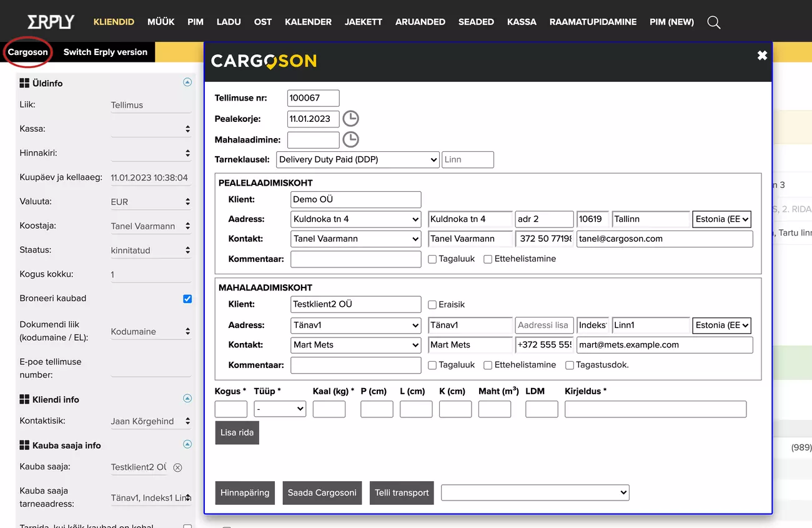Click the Kauba saaja info grid icon

(x=24, y=446)
